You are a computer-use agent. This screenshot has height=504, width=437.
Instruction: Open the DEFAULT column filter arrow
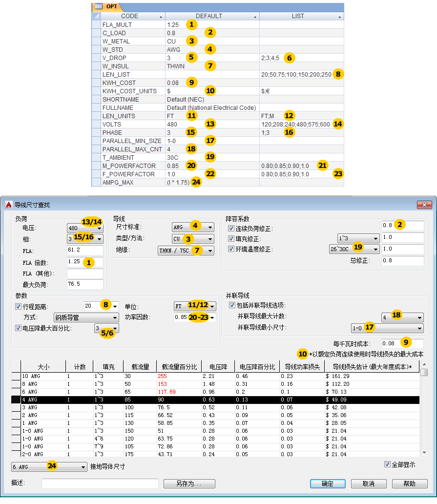[255, 17]
